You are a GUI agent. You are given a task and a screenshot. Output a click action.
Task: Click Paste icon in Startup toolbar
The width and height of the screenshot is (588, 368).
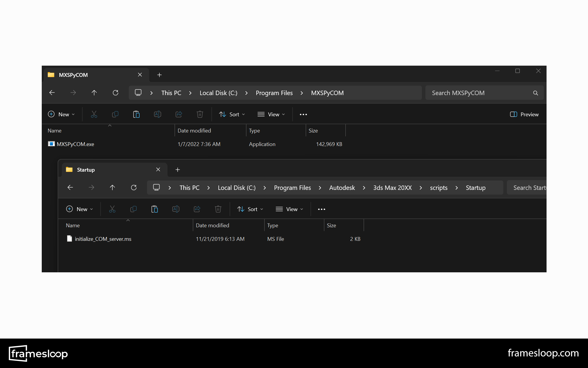(155, 209)
